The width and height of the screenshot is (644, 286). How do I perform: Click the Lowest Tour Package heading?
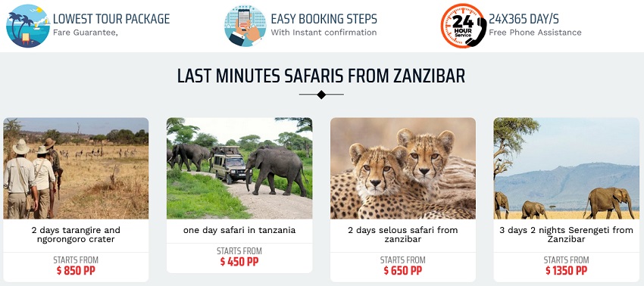click(x=111, y=19)
